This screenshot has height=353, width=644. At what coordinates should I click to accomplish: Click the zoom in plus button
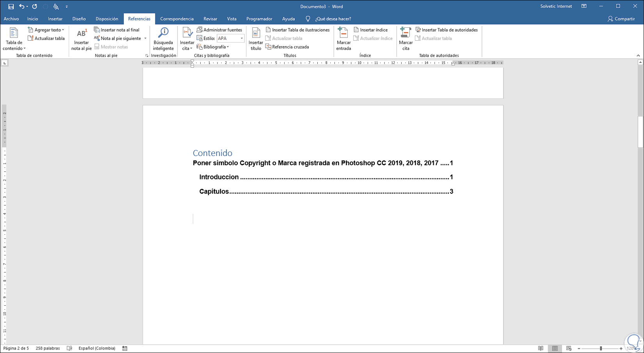pos(621,348)
